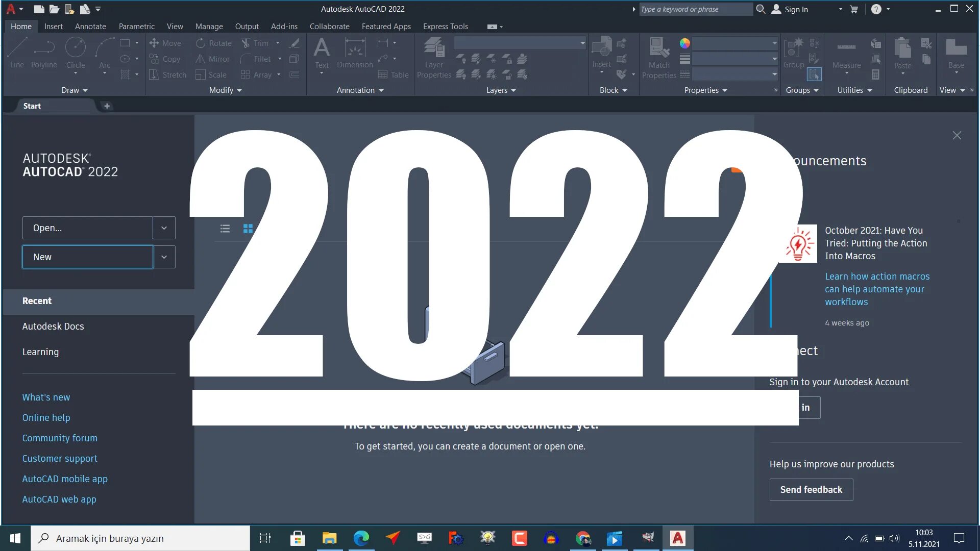Click Match Properties
This screenshot has width=980, height=551.
coord(659,58)
